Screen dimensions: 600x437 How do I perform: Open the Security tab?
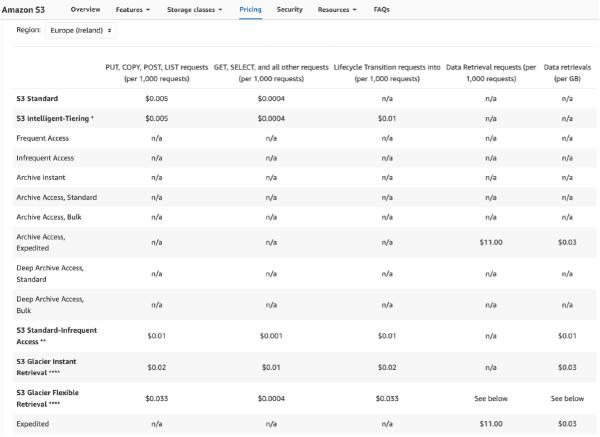[290, 10]
